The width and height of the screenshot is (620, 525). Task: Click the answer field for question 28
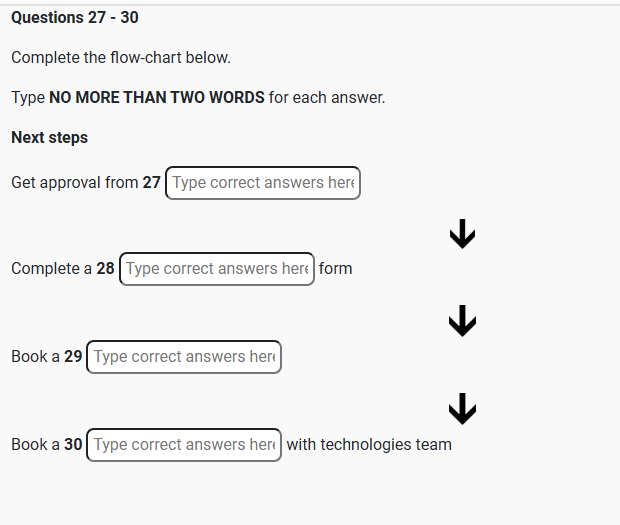[x=216, y=269]
